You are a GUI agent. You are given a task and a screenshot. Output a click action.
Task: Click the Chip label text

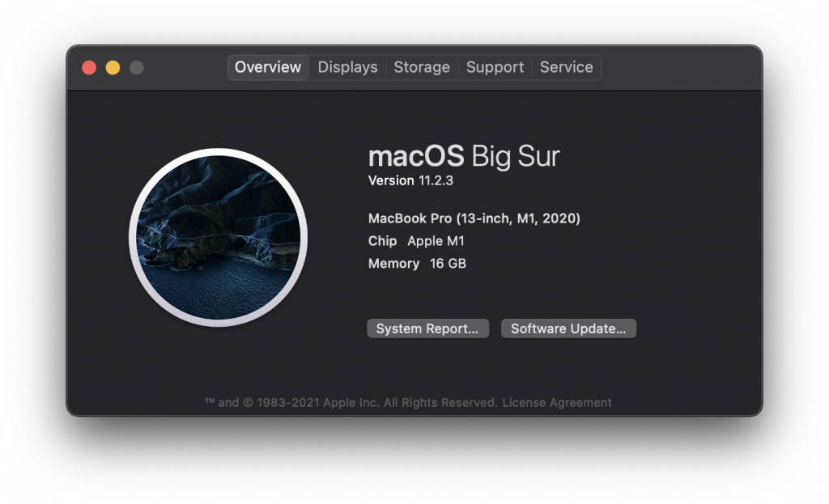pos(382,241)
